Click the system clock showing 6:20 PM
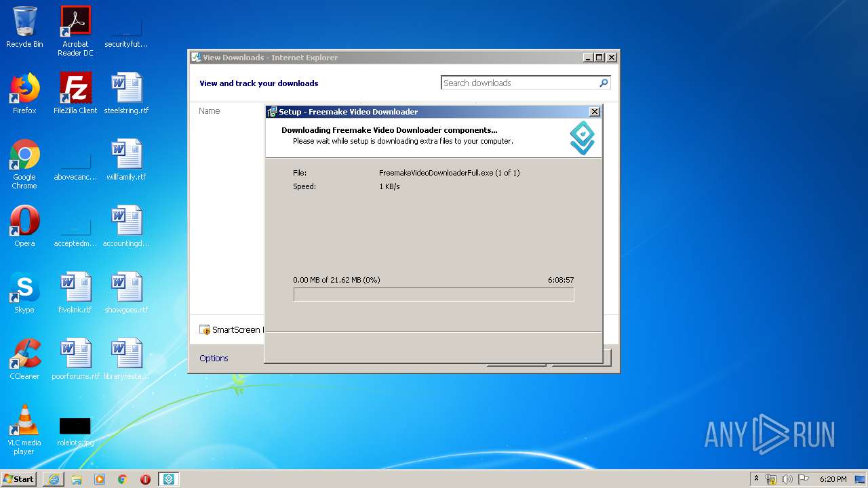Screen dimensions: 868x488 pos(833,479)
